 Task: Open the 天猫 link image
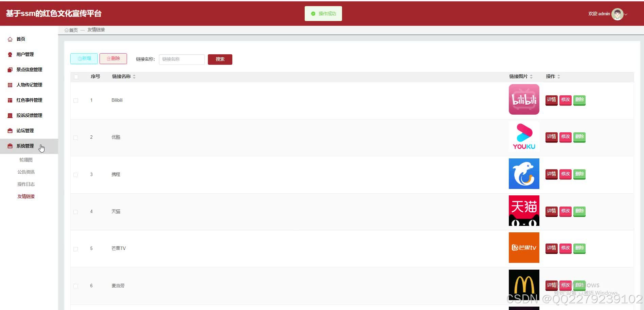point(524,211)
